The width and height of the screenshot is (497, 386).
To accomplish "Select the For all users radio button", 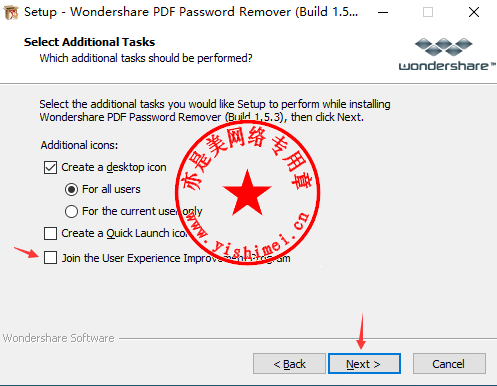I will coord(71,189).
